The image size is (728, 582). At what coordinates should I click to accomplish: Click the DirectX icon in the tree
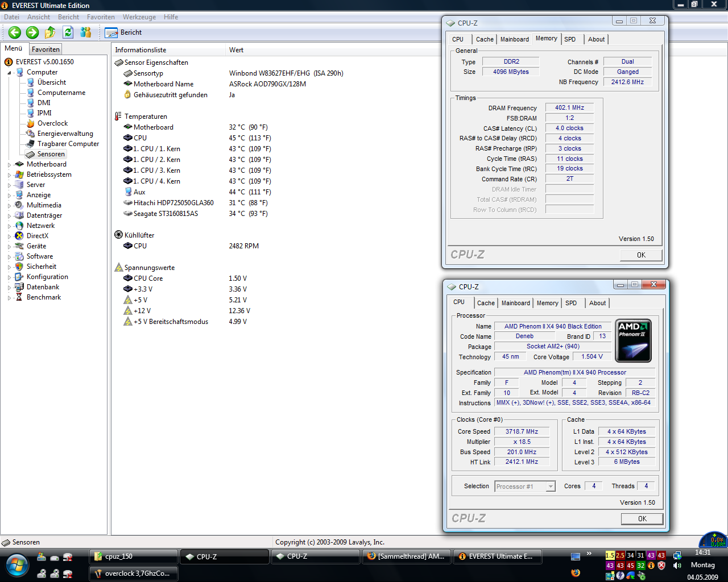(x=19, y=236)
